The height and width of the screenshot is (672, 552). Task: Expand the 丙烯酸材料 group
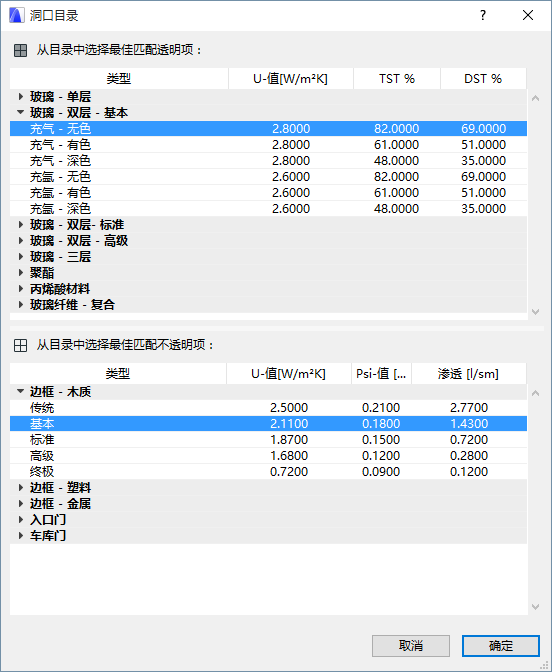[x=20, y=289]
